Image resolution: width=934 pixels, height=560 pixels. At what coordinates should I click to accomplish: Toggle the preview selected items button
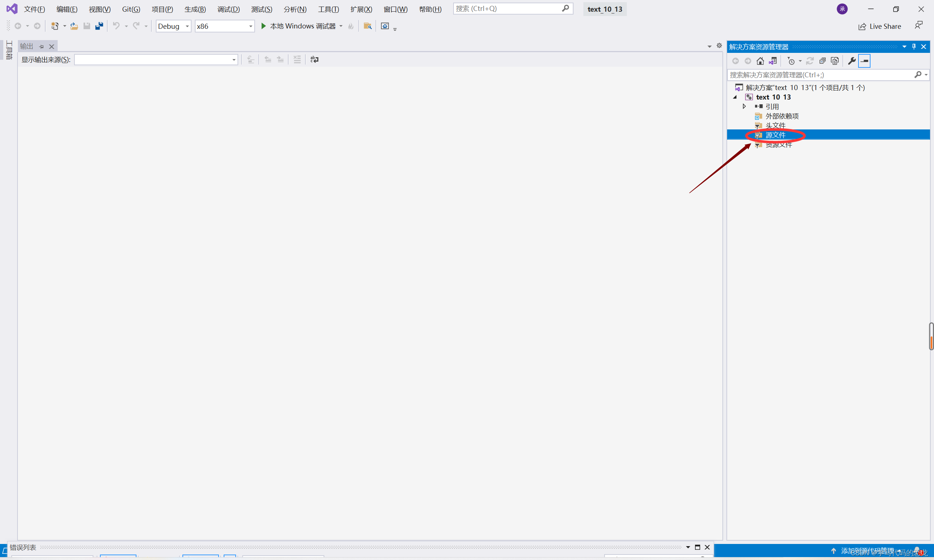click(864, 61)
